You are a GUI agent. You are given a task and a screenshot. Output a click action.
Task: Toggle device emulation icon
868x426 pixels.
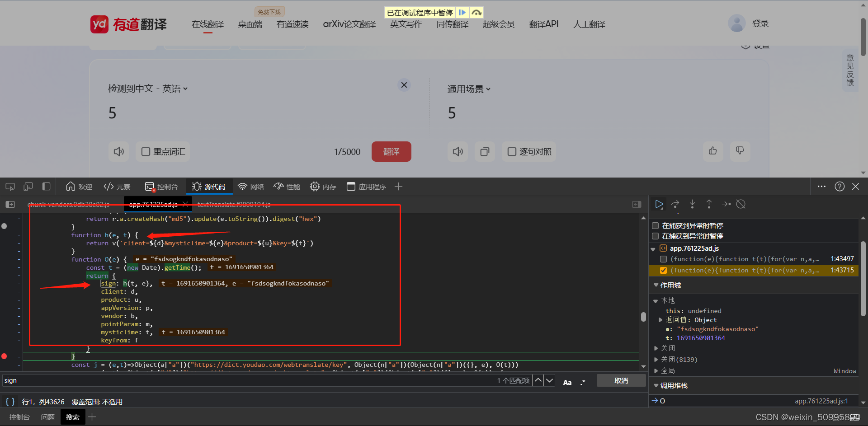[28, 187]
